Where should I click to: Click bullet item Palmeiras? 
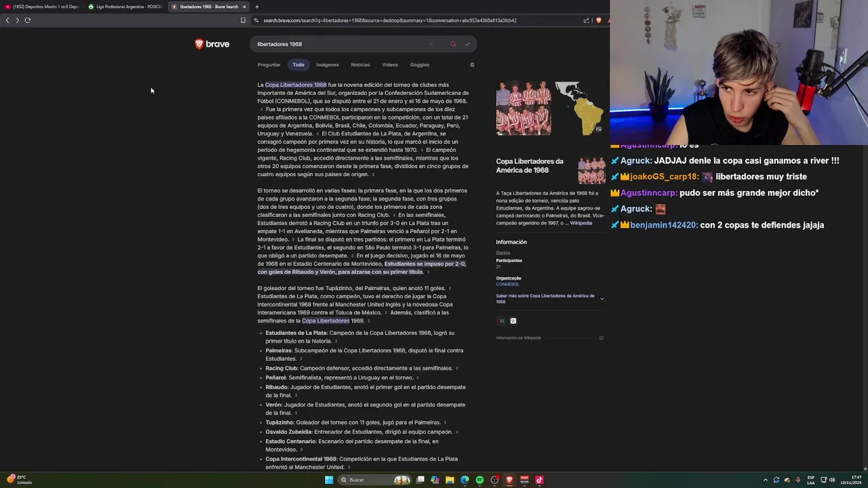(x=278, y=350)
